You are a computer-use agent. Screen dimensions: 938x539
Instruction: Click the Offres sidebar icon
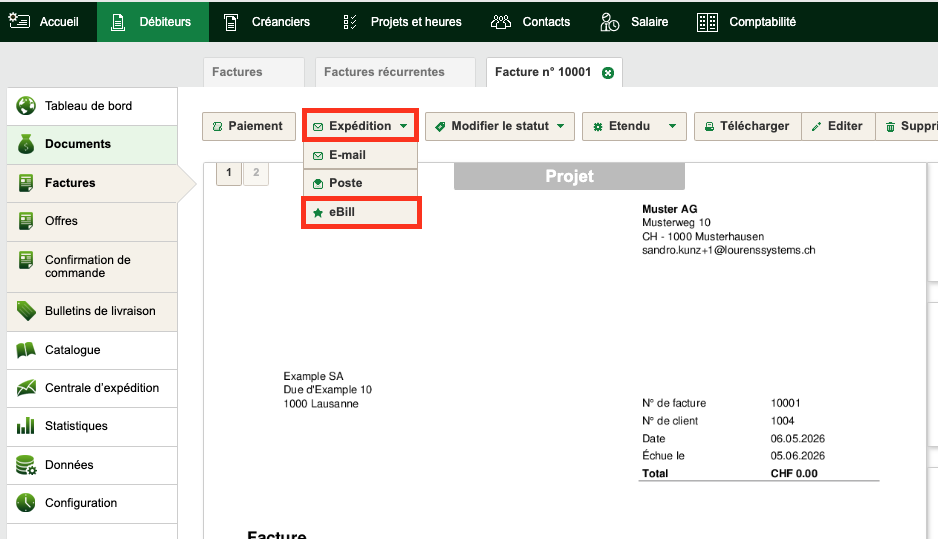pyautogui.click(x=26, y=221)
